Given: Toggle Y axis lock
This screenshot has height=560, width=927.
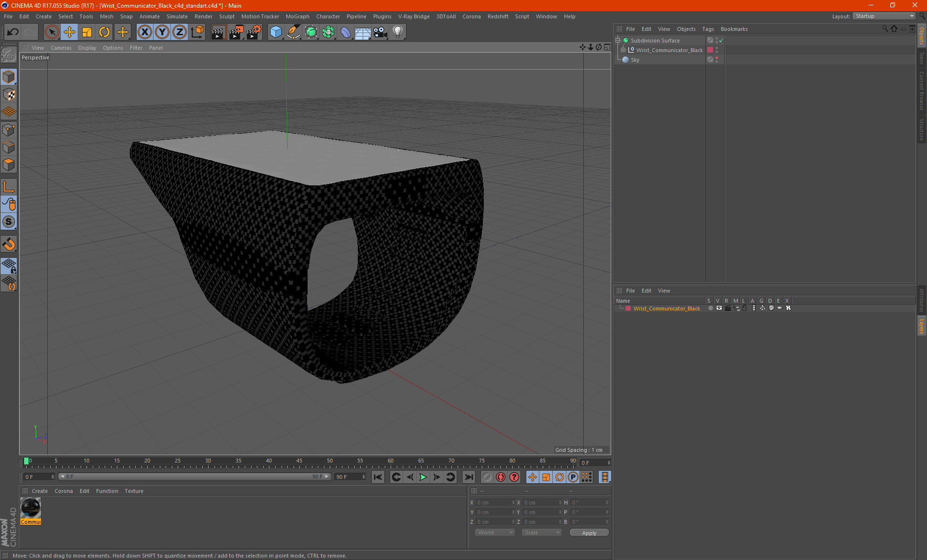Looking at the screenshot, I should (162, 32).
